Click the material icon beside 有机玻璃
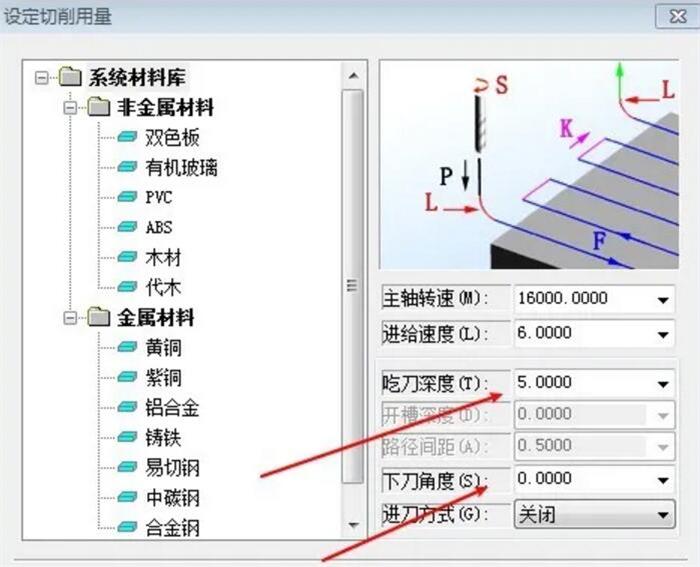The height and width of the screenshot is (567, 700). [x=127, y=167]
